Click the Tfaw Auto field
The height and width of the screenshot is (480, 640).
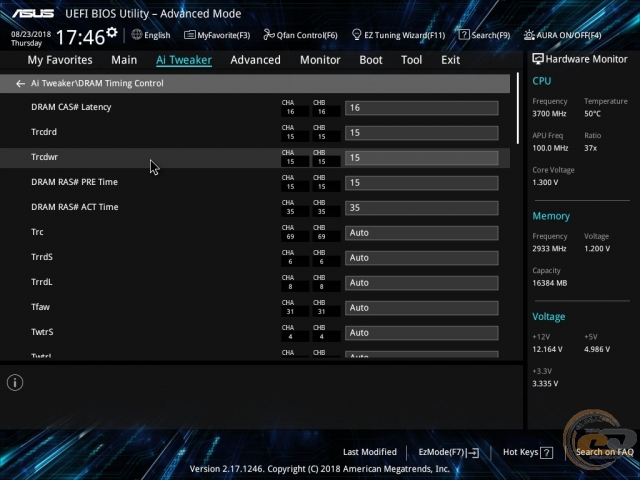422,308
